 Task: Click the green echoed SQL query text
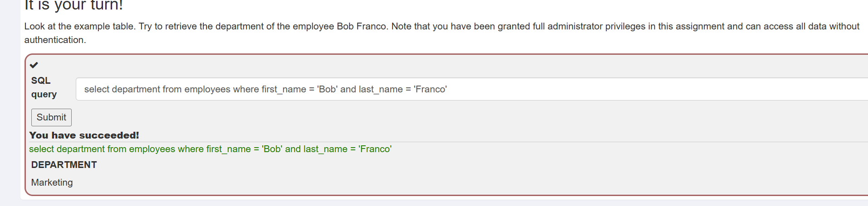[x=210, y=149]
